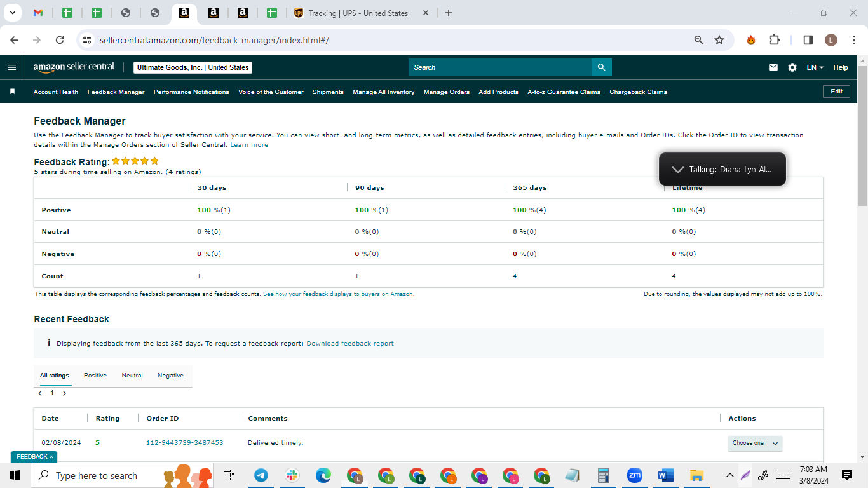
Task: Open A-to-z Guarantee Claims menu item
Action: pyautogui.click(x=564, y=92)
